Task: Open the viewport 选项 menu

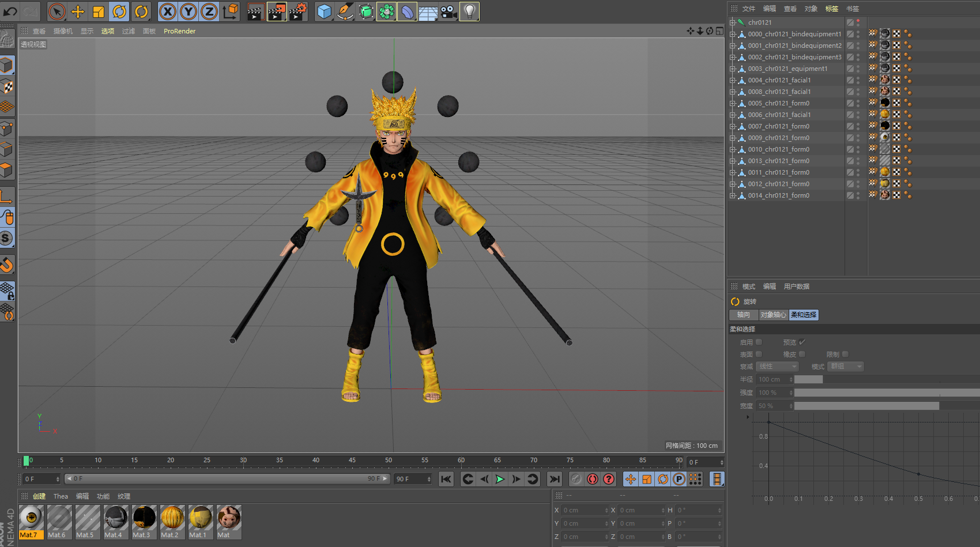Action: click(x=108, y=31)
